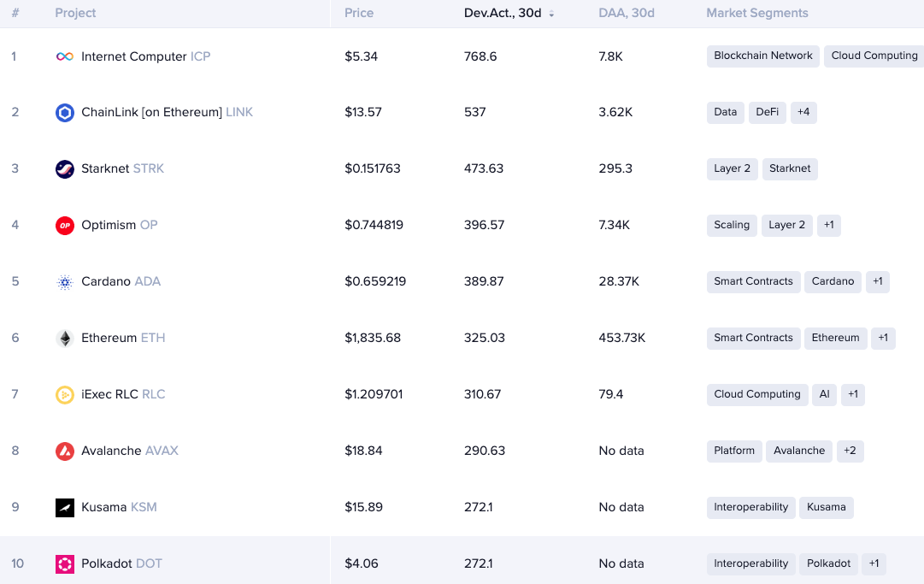Click the iExec RLC yellow logo

tap(65, 394)
